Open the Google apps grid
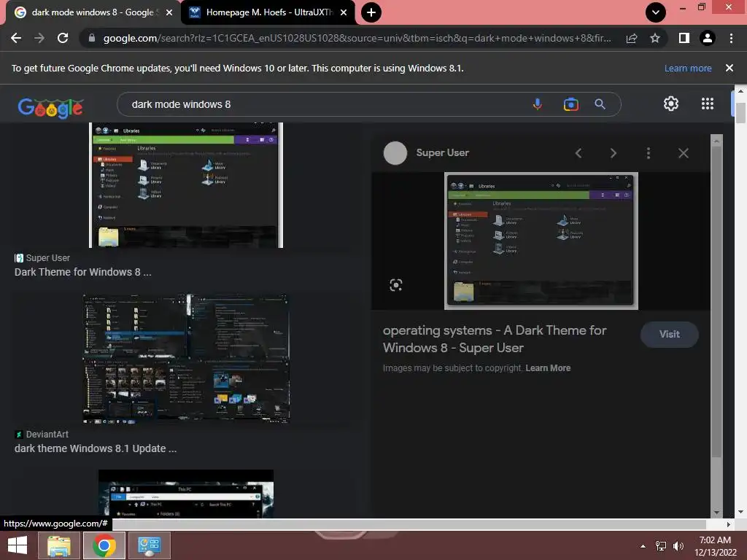This screenshot has height=560, width=747. 708,104
